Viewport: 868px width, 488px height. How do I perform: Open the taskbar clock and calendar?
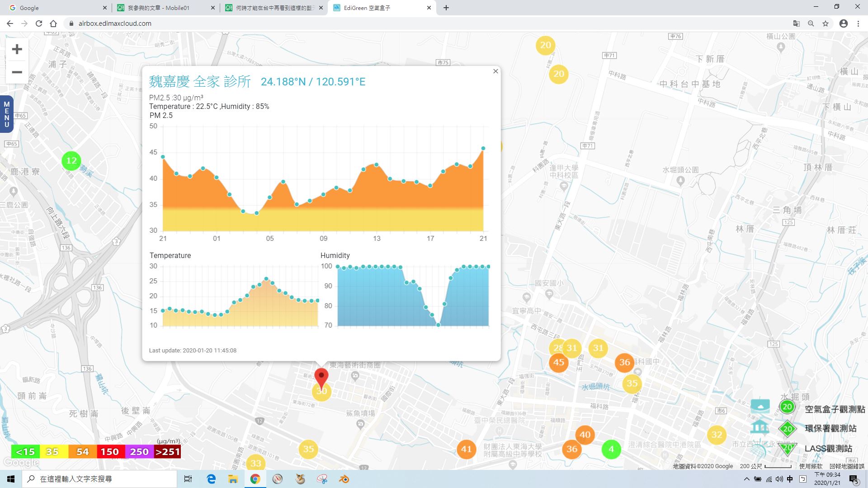(827, 479)
